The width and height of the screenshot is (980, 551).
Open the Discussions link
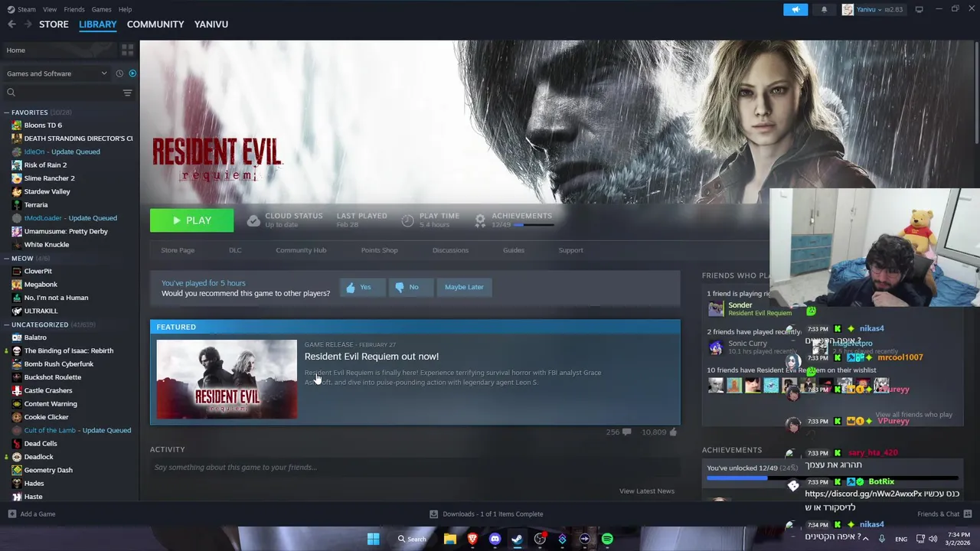coord(450,250)
